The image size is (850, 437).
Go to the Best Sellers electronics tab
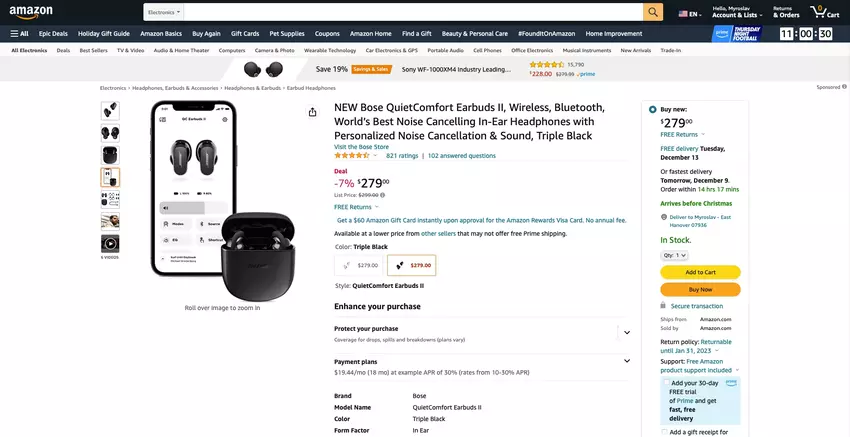93,50
